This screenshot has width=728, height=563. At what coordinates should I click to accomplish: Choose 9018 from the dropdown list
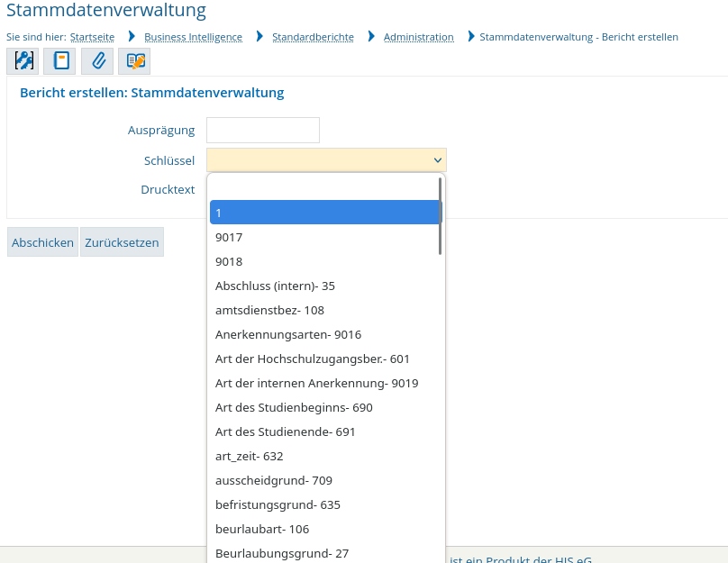(325, 261)
